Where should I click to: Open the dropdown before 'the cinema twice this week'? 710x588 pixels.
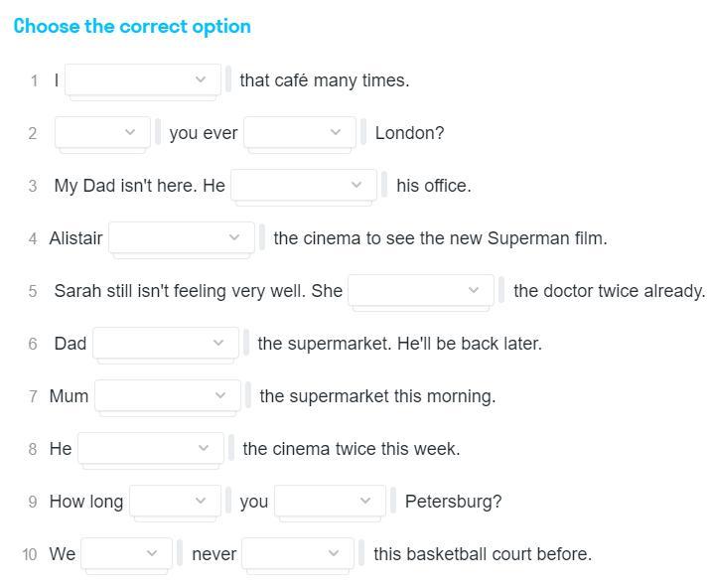pyautogui.click(x=151, y=448)
